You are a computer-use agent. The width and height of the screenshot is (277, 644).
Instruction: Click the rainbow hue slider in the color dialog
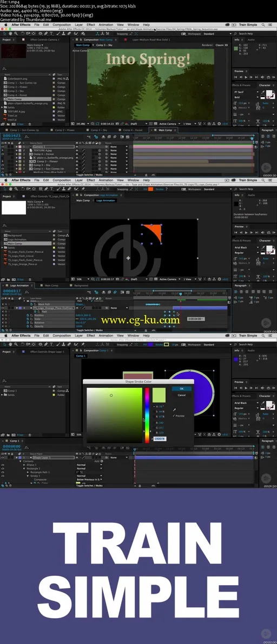(147, 415)
